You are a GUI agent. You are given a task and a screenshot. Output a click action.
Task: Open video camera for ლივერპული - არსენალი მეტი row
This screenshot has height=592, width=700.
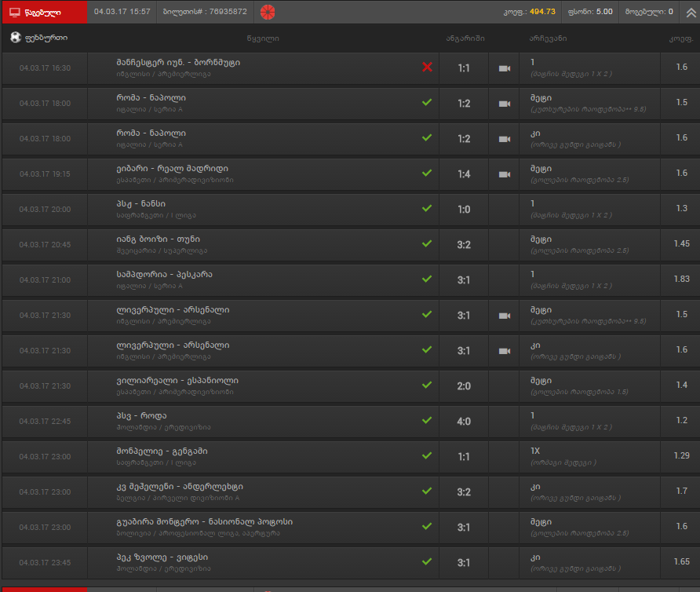point(505,316)
